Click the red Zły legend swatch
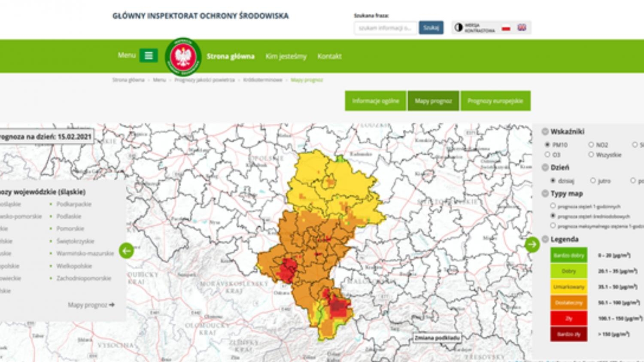This screenshot has width=644, height=362. pyautogui.click(x=568, y=318)
